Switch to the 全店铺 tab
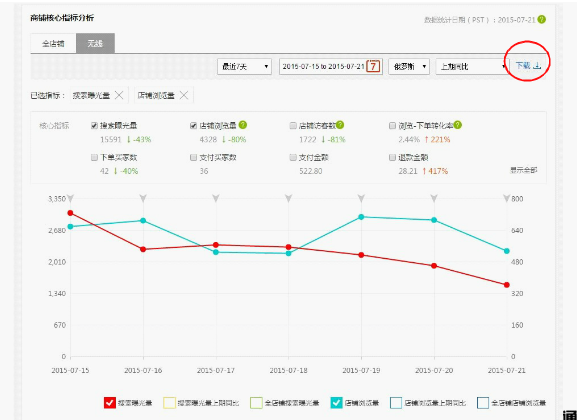 53,43
